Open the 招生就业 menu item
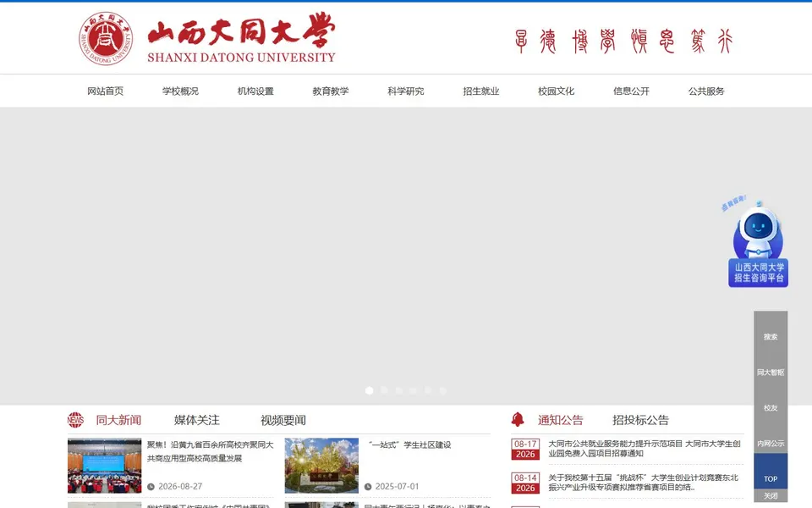The width and height of the screenshot is (812, 508). click(x=481, y=91)
